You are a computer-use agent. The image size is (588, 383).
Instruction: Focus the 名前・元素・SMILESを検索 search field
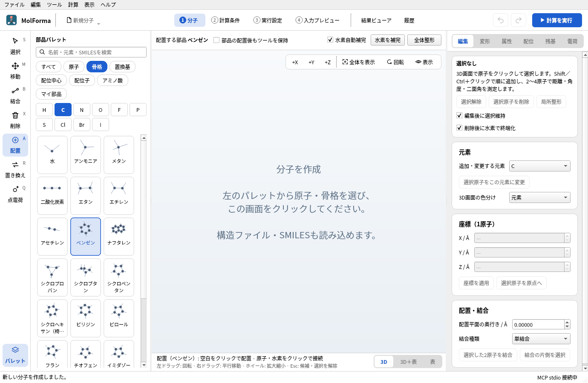pos(91,52)
